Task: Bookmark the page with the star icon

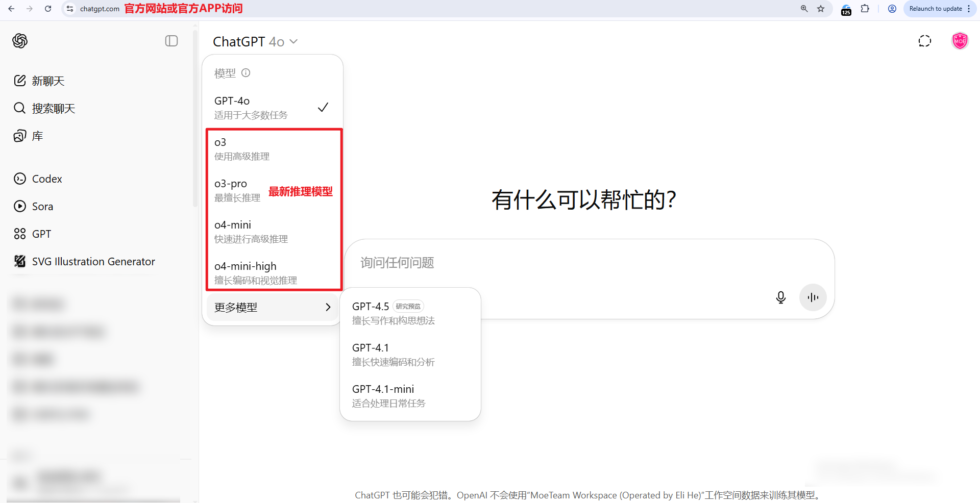Action: (x=821, y=9)
